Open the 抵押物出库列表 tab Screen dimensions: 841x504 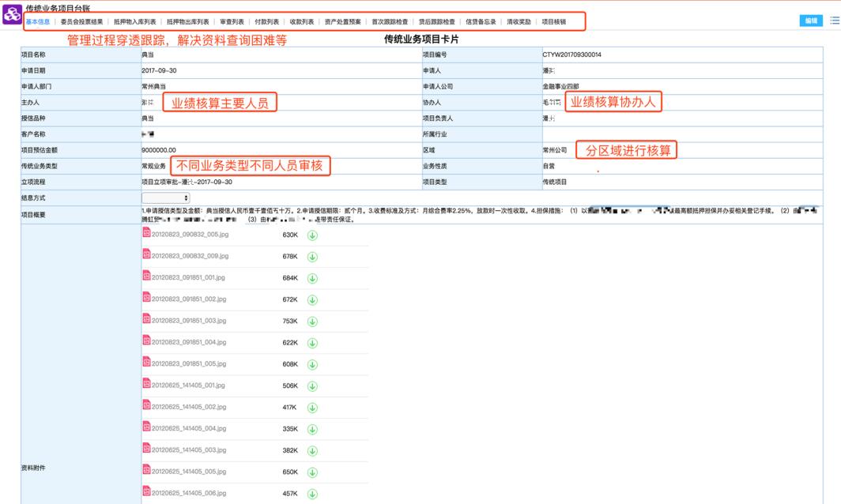[188, 22]
